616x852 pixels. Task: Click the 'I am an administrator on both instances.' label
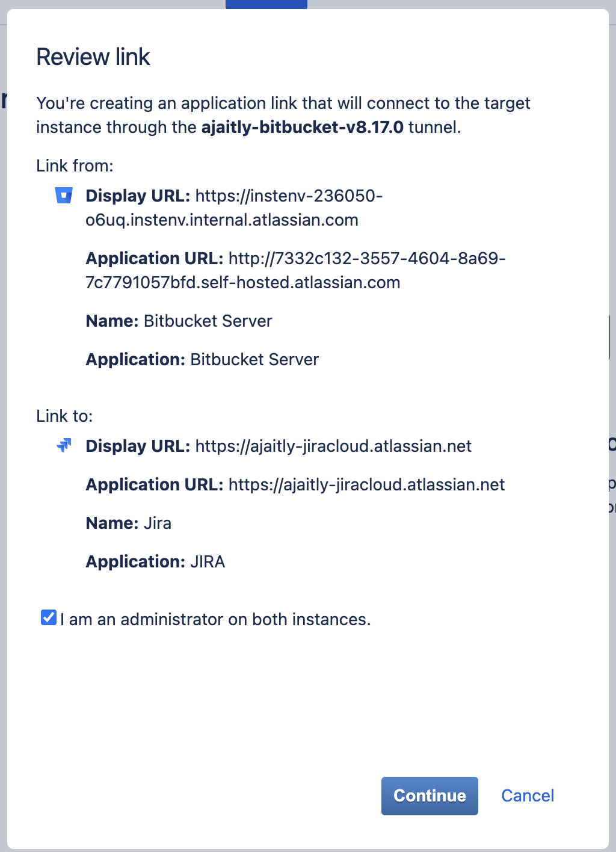pos(215,620)
